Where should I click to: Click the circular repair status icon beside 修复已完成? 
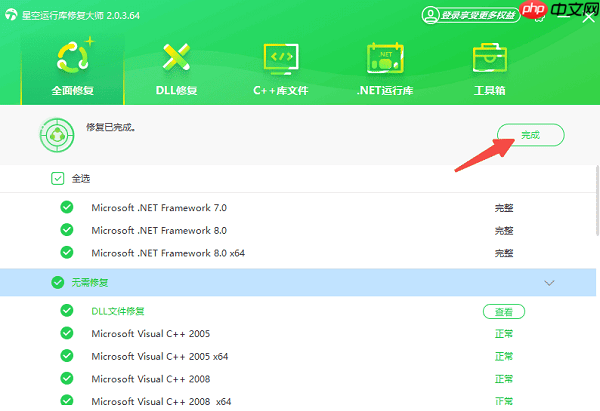coord(57,135)
